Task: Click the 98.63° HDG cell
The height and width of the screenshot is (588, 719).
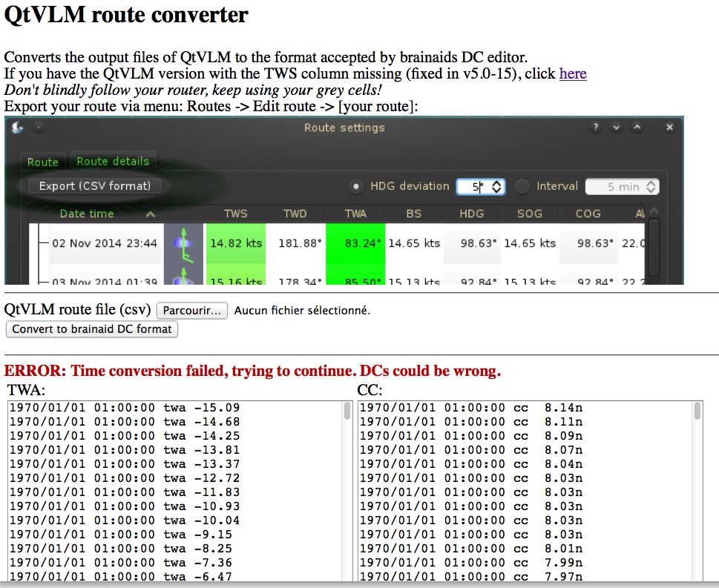Action: (473, 243)
